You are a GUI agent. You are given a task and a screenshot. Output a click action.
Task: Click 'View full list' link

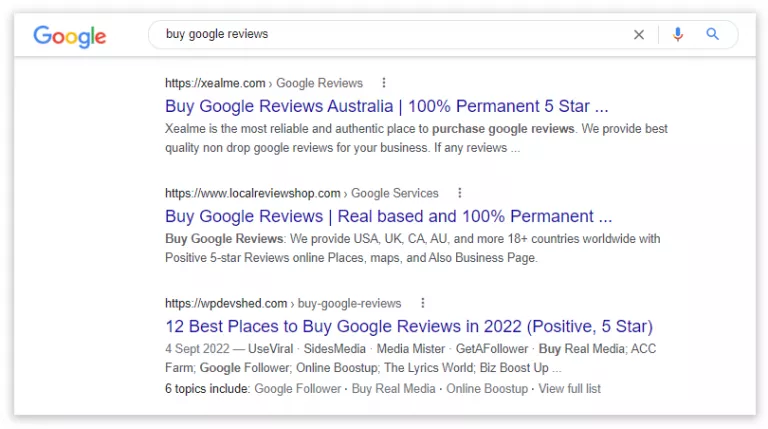pos(570,389)
